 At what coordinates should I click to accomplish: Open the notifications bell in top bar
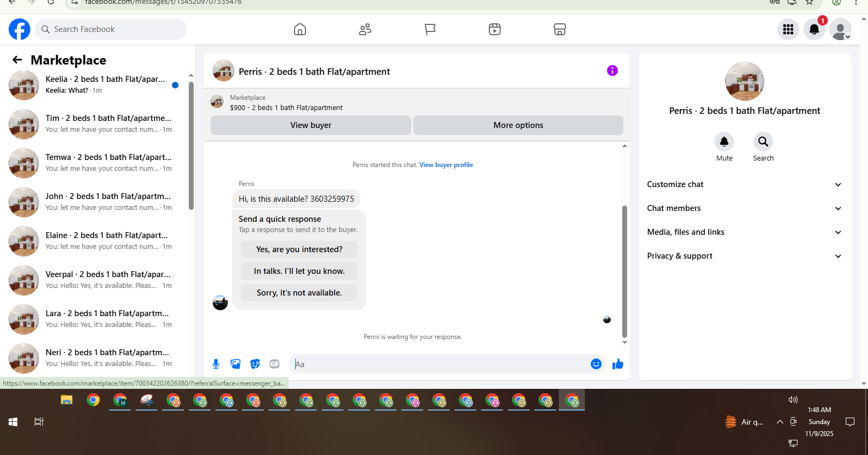point(814,29)
